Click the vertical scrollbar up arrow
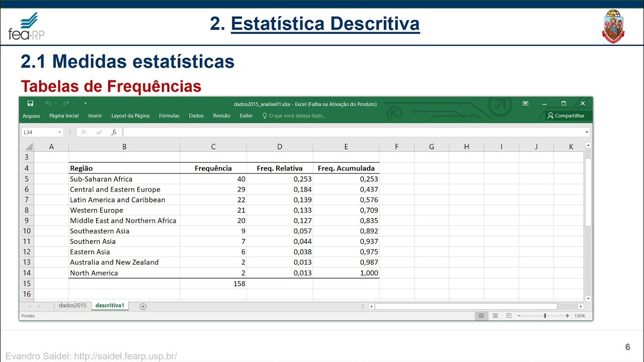The height and width of the screenshot is (362, 644). pos(589,145)
